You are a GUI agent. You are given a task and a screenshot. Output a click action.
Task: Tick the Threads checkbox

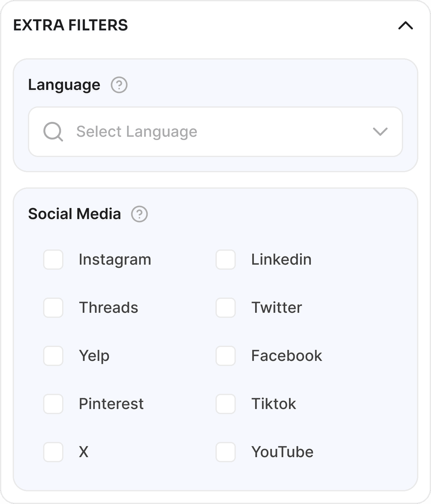pyautogui.click(x=53, y=308)
